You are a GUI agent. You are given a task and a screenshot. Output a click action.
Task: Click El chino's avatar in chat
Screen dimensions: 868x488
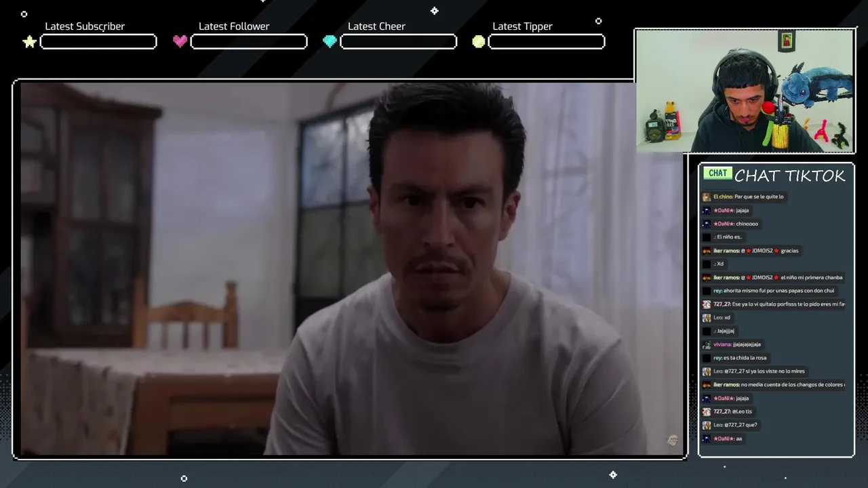click(707, 197)
